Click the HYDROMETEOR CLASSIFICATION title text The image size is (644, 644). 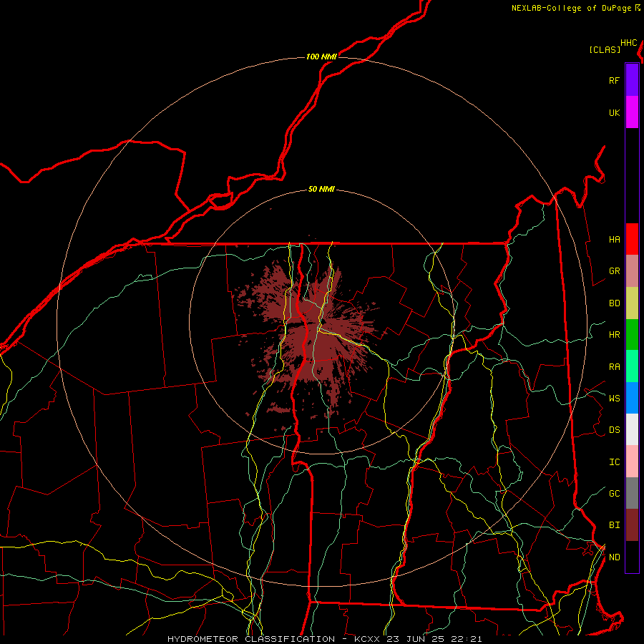(251, 639)
